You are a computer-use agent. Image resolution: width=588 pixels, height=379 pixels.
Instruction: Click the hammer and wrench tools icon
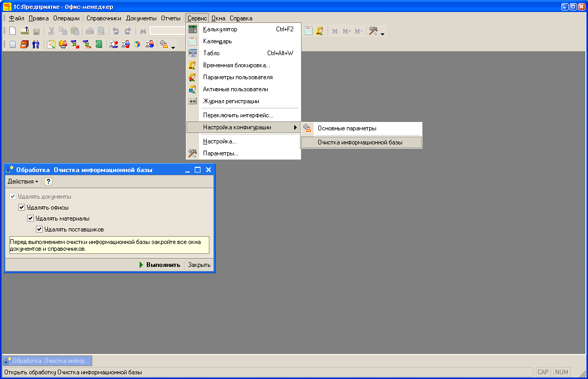(x=373, y=31)
